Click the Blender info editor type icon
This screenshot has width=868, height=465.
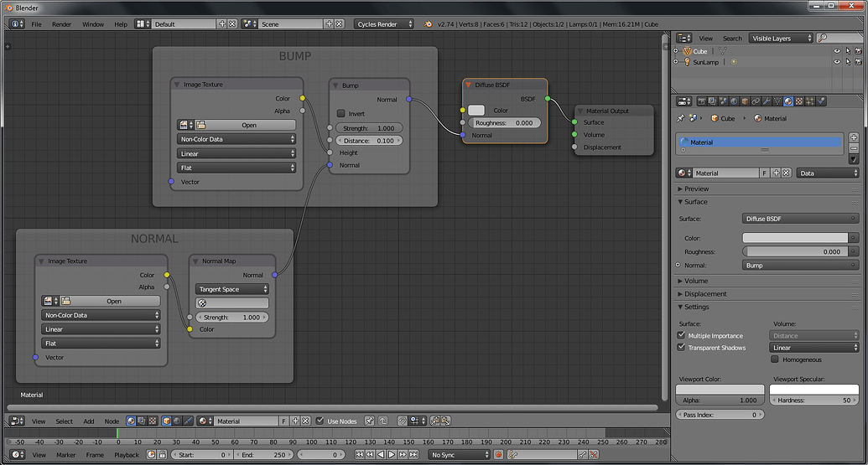17,23
